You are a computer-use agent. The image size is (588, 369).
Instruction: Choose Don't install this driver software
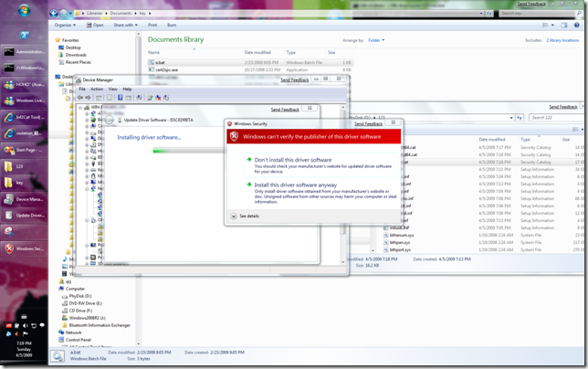(x=321, y=165)
